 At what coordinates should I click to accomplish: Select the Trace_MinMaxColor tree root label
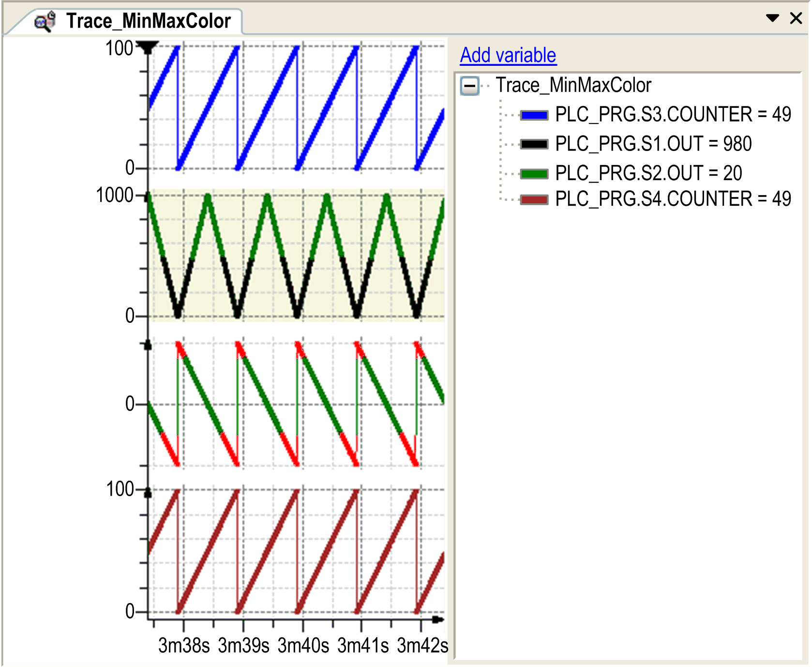pos(573,86)
